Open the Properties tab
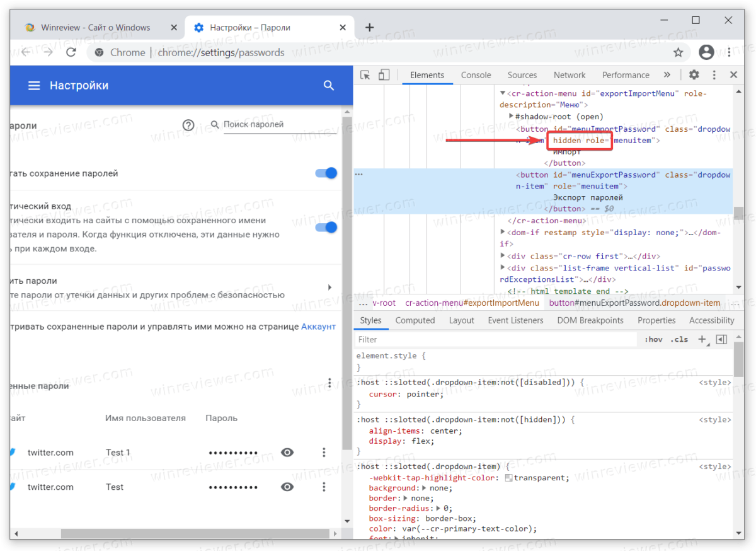 tap(656, 320)
